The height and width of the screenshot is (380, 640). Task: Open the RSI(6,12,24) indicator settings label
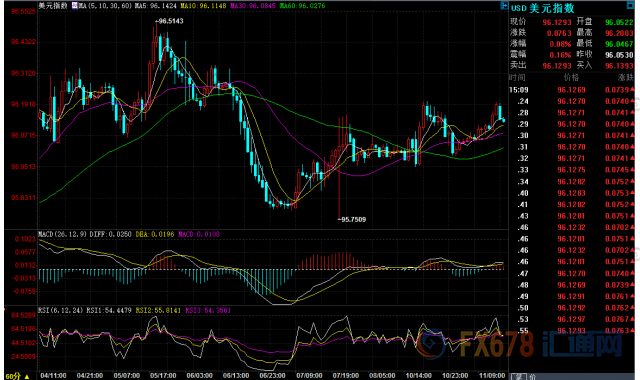[x=60, y=311]
